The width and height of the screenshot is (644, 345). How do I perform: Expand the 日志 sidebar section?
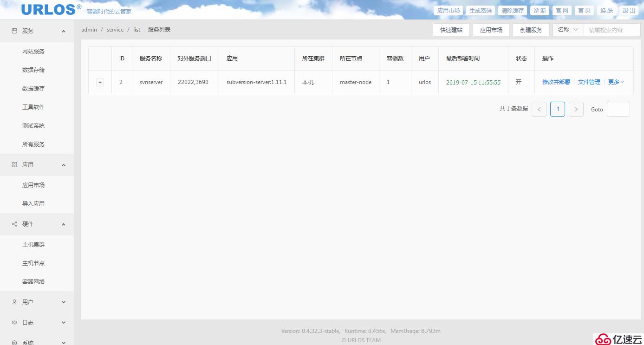click(x=64, y=323)
